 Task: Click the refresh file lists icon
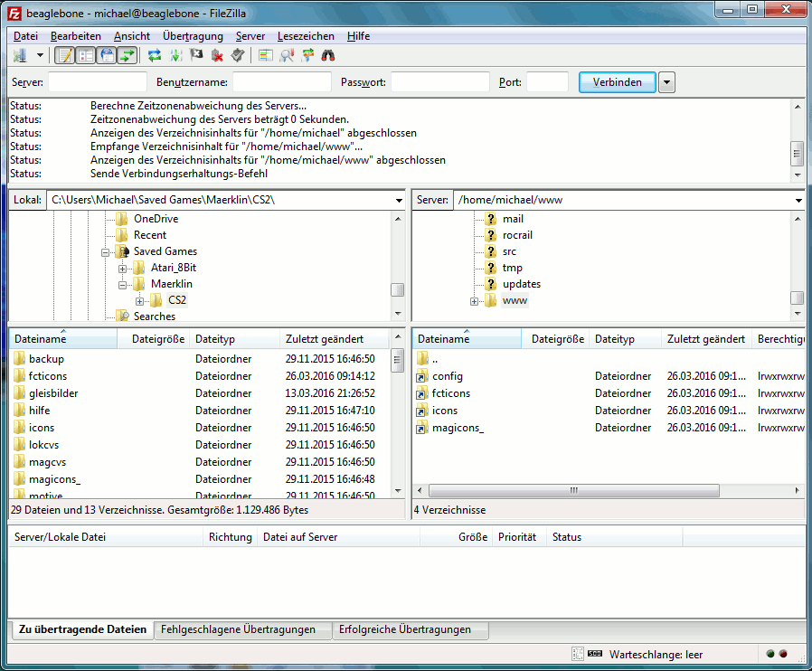(x=155, y=56)
